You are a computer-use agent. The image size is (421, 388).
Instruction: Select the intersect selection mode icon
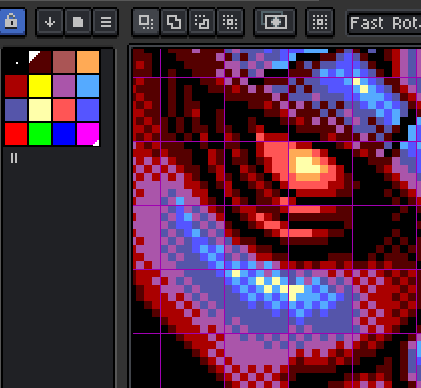[230, 22]
